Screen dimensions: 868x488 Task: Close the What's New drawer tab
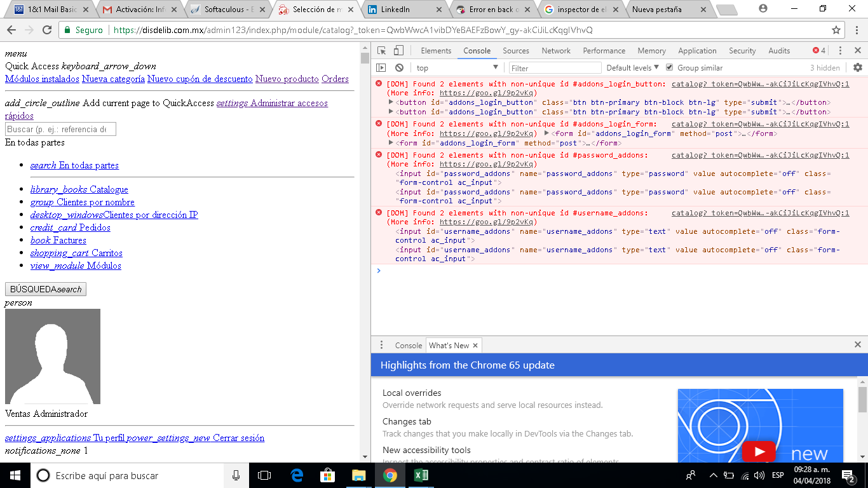pyautogui.click(x=475, y=346)
